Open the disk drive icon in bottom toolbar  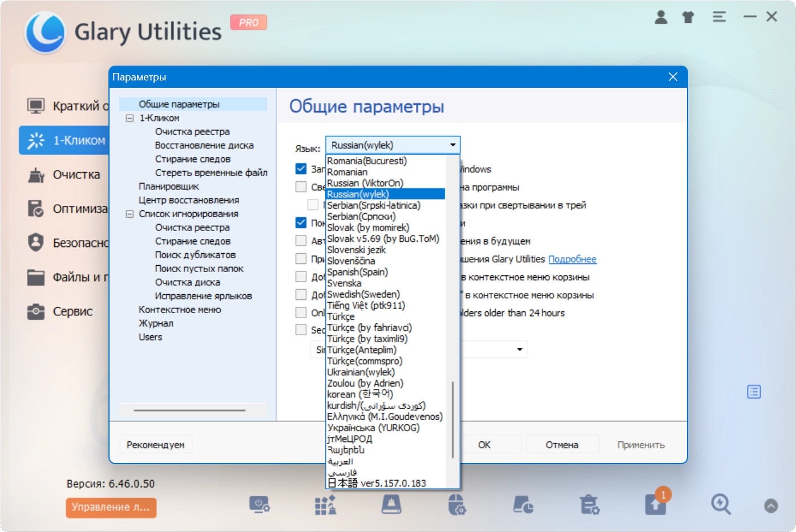coord(391,505)
